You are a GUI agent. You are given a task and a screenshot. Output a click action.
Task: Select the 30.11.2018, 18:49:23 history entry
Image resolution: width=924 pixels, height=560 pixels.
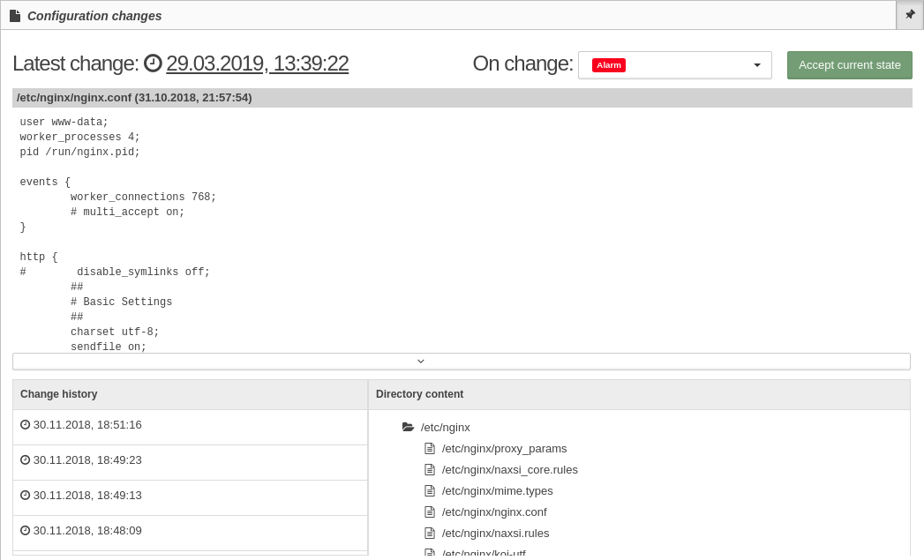click(191, 460)
